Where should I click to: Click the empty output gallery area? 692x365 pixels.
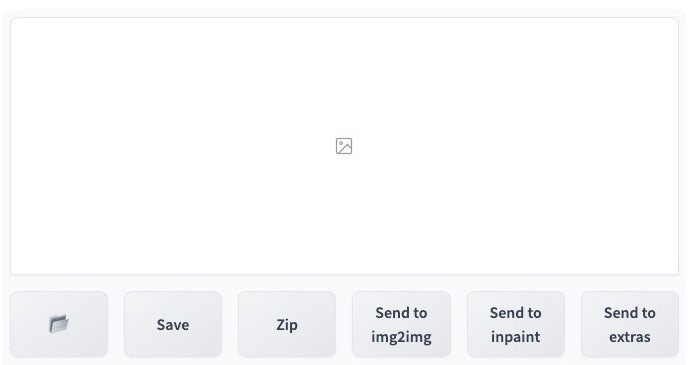pyautogui.click(x=344, y=146)
